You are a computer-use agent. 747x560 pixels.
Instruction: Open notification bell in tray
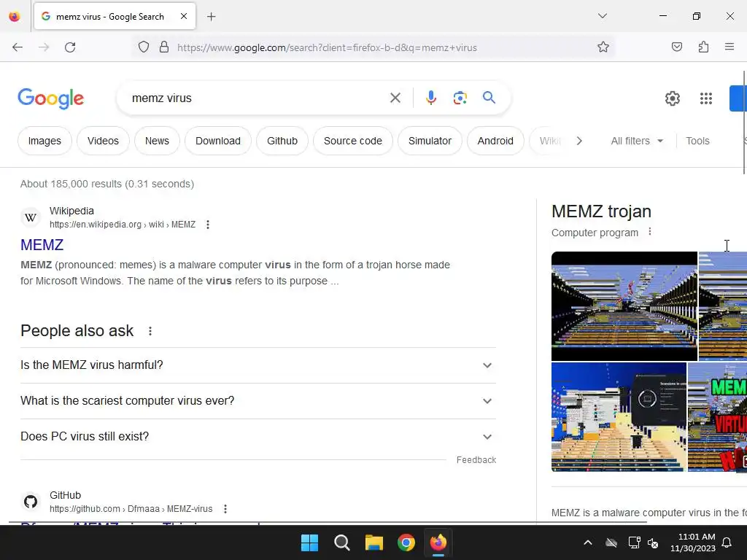click(x=727, y=542)
